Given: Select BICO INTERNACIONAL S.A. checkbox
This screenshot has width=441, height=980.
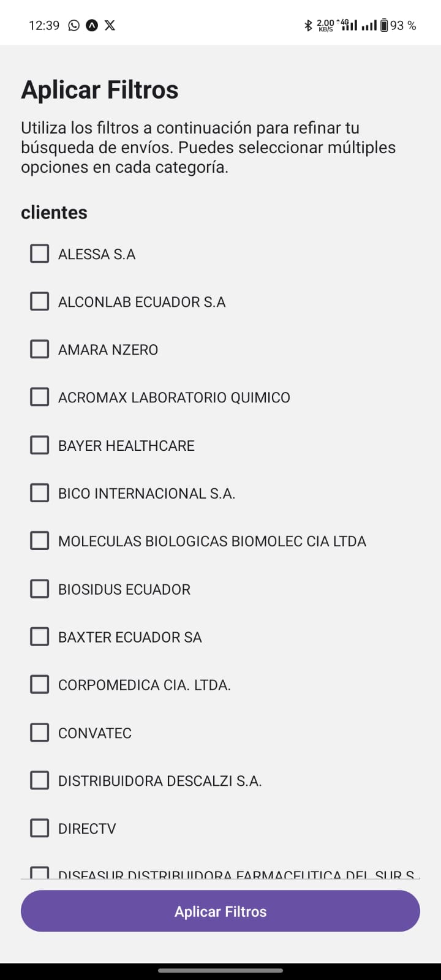Looking at the screenshot, I should [40, 493].
